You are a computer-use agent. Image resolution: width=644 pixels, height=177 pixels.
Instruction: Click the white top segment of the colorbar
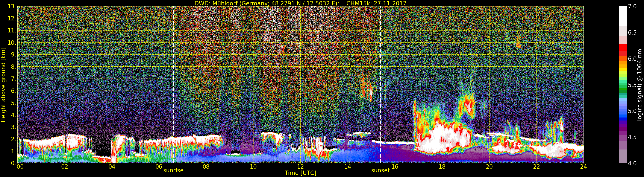[623, 16]
